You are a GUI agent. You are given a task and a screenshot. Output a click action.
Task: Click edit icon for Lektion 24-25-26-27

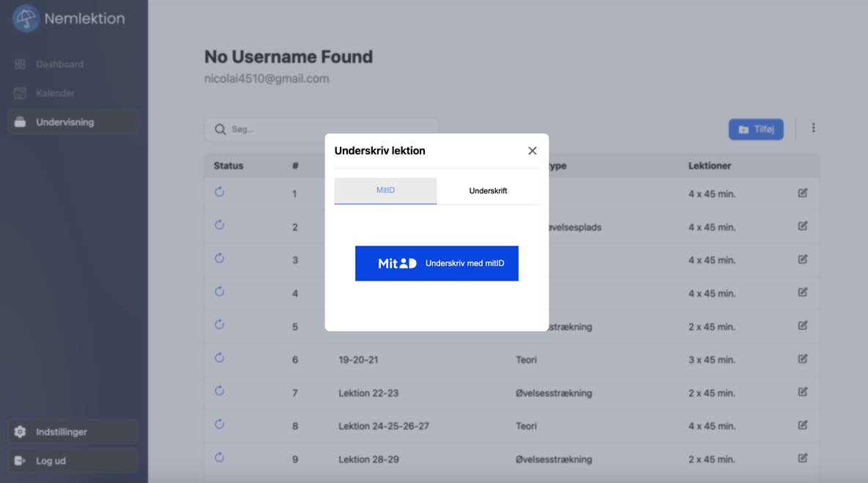click(x=803, y=425)
